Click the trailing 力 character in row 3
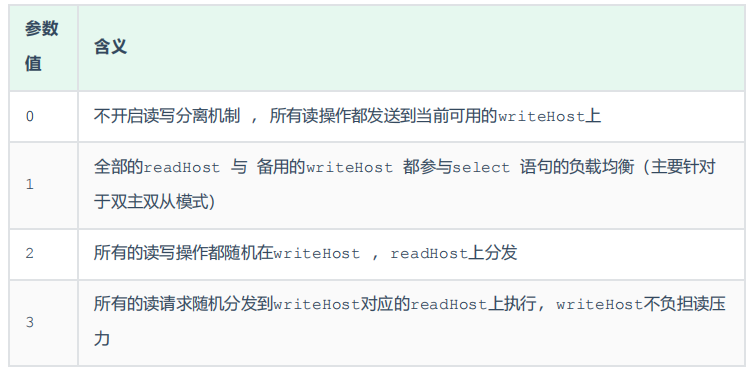Screen dimensions: 749x369 pyautogui.click(x=102, y=339)
